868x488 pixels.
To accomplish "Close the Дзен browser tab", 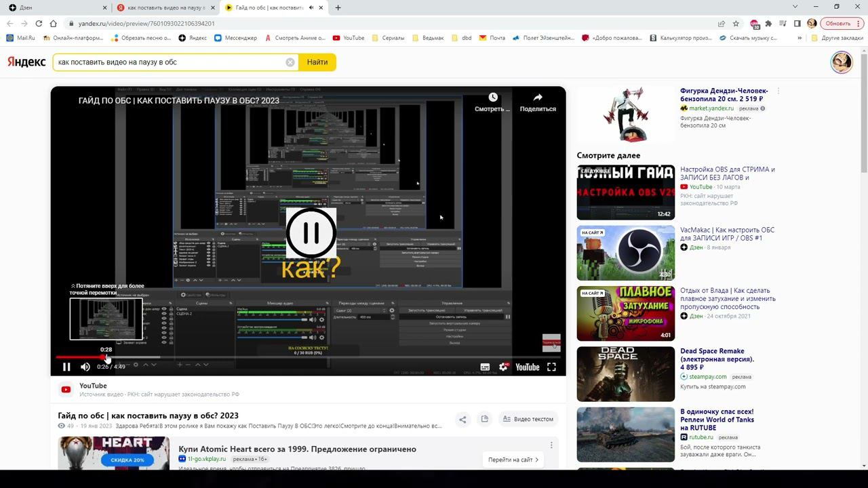I will point(104,7).
